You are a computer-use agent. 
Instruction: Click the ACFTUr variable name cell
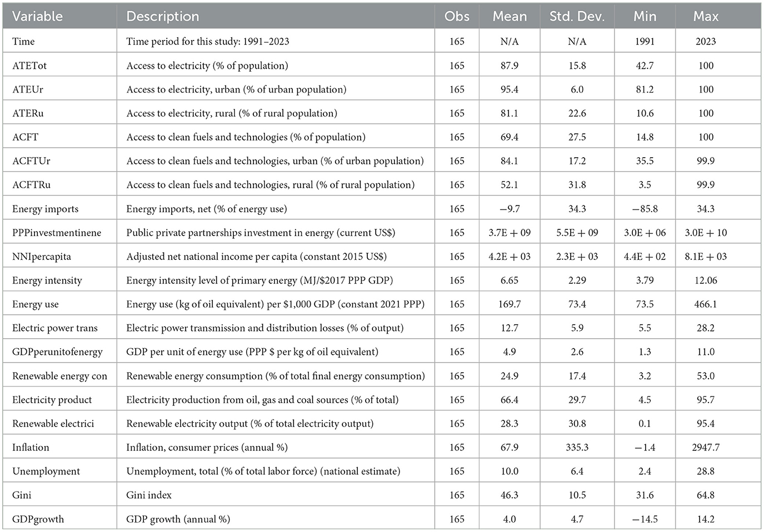pyautogui.click(x=31, y=161)
